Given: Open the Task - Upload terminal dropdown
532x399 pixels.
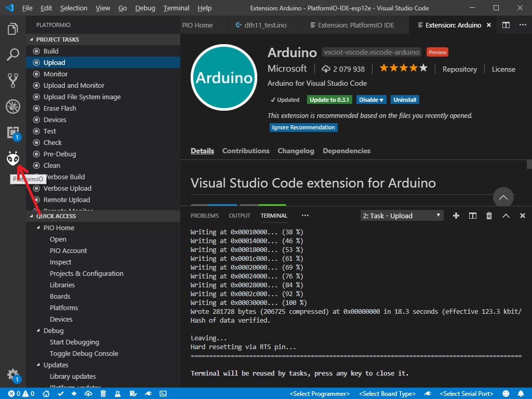Looking at the screenshot, I should pyautogui.click(x=402, y=216).
